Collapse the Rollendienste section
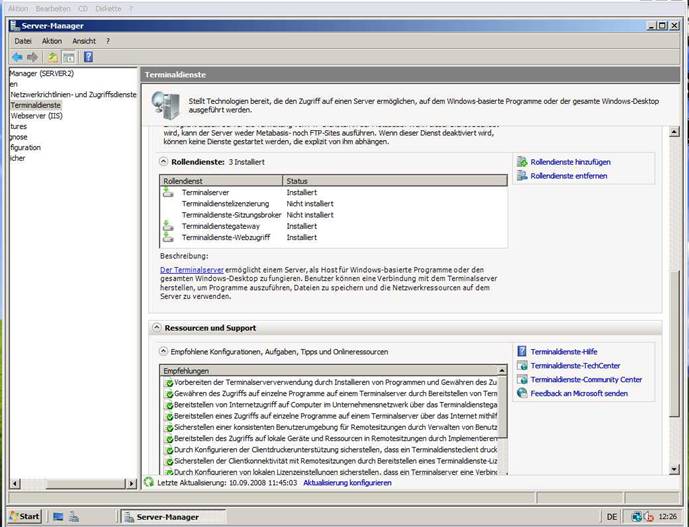The image size is (689, 527). point(163,162)
